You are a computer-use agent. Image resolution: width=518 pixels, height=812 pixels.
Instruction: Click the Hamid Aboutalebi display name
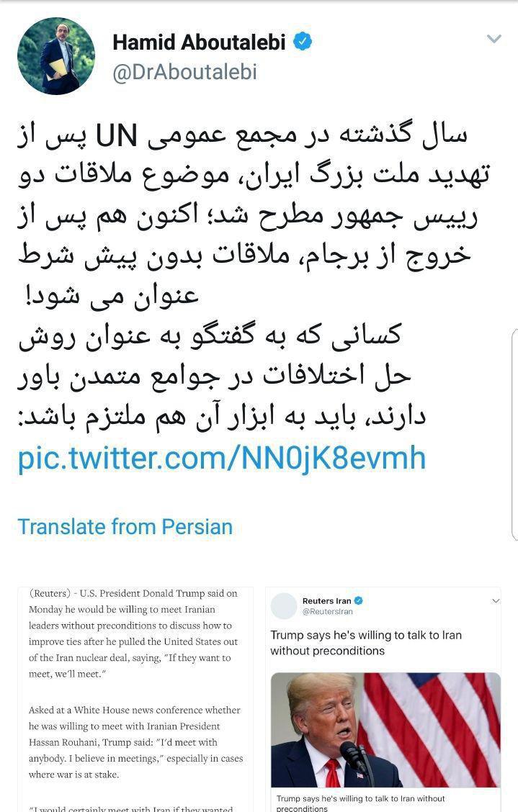point(199,42)
